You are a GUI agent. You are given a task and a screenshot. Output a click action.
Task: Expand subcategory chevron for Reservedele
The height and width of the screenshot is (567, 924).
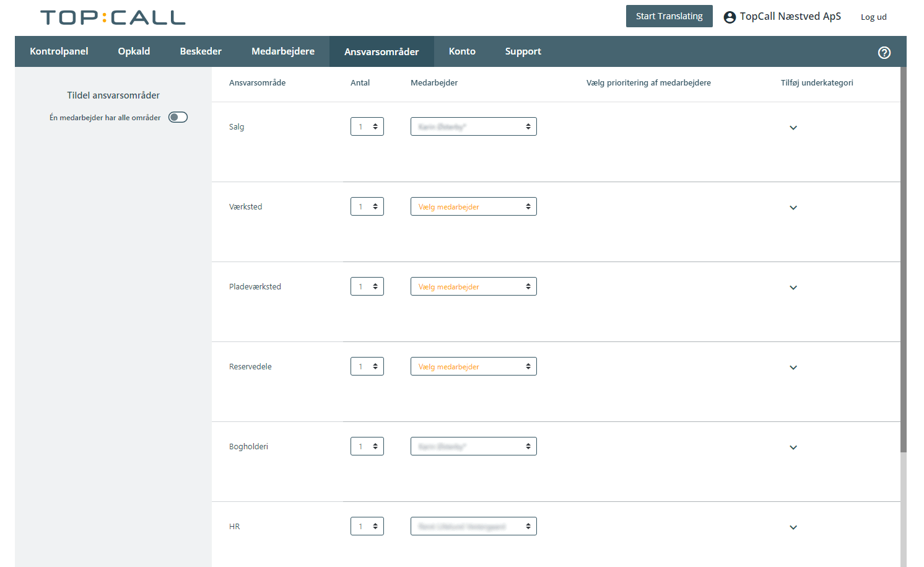(x=793, y=367)
